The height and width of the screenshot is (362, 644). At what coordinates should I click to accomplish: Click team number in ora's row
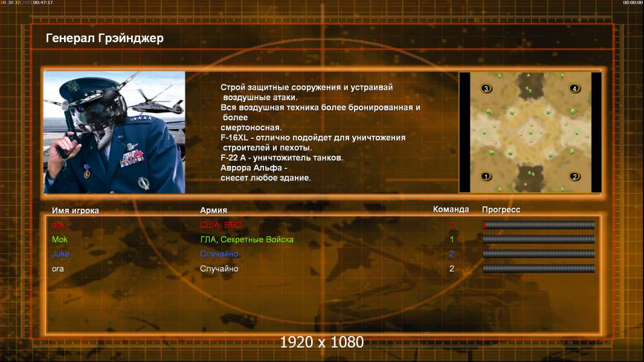point(451,269)
